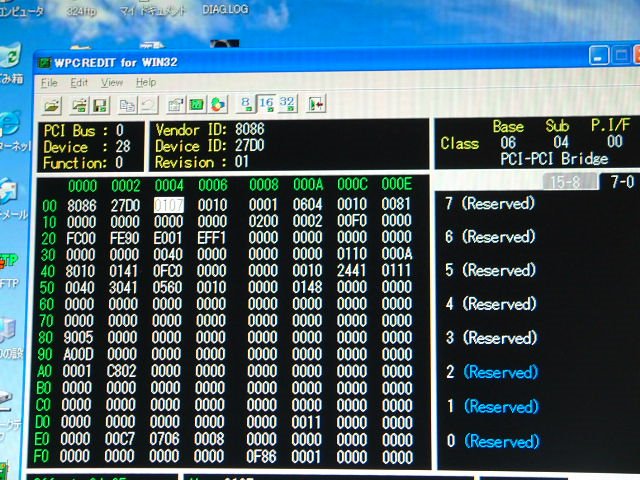
Task: Click the save floppy disk icon
Action: [101, 105]
